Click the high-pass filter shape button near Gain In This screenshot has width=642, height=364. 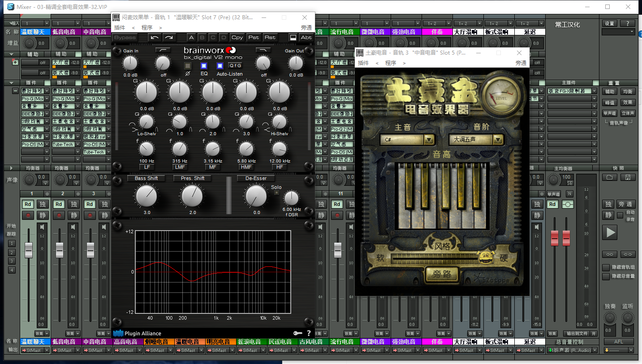pos(163,50)
